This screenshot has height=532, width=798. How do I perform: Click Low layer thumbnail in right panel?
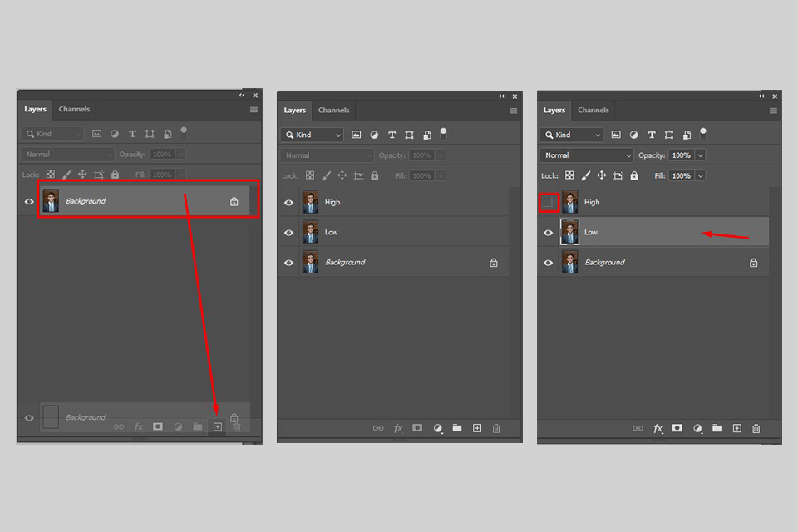(x=570, y=232)
